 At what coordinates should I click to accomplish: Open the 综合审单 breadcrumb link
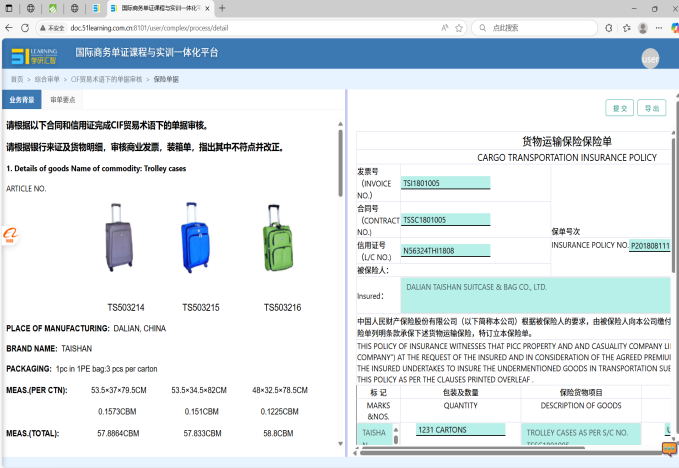coord(46,78)
